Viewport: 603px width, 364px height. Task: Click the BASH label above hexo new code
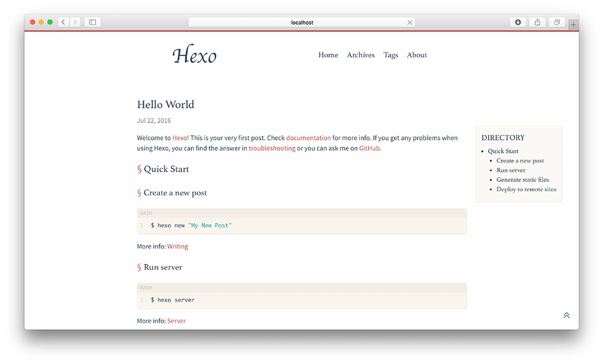[146, 213]
